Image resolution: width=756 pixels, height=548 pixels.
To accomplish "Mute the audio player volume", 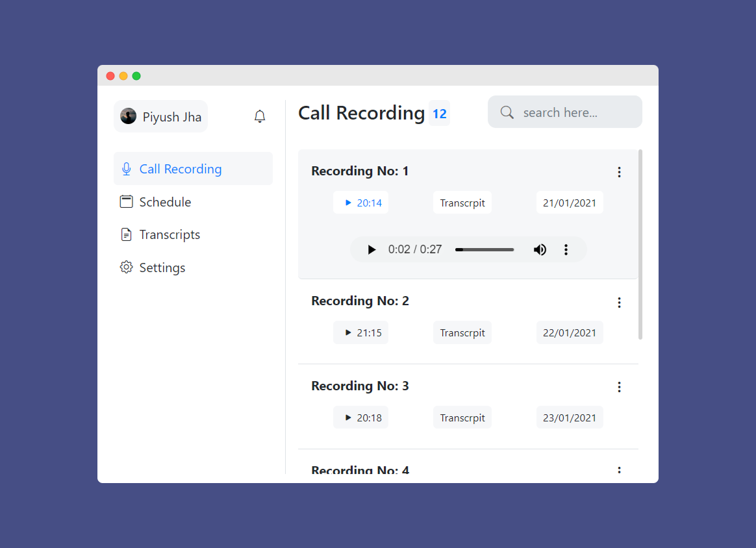I will 540,249.
